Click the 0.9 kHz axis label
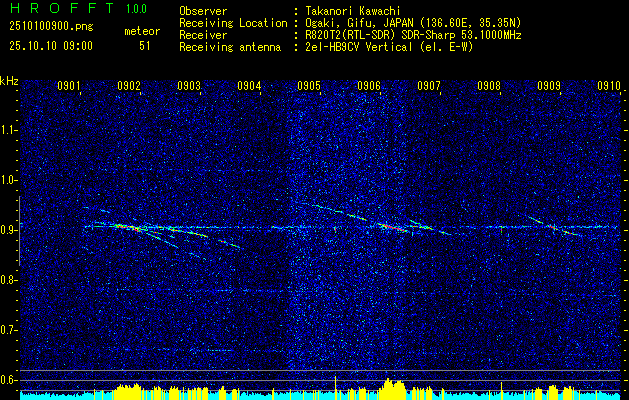The width and height of the screenshot is (629, 400). coord(9,230)
